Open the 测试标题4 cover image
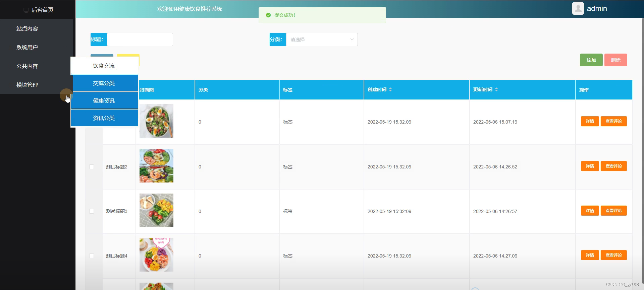This screenshot has width=644, height=290. (156, 255)
